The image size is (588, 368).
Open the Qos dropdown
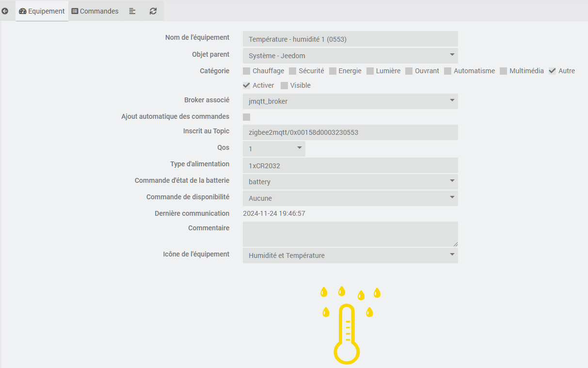tap(274, 149)
